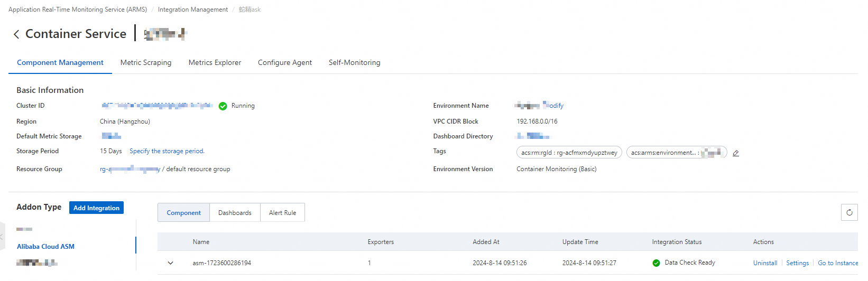Click the Add Integration button

[x=96, y=208]
